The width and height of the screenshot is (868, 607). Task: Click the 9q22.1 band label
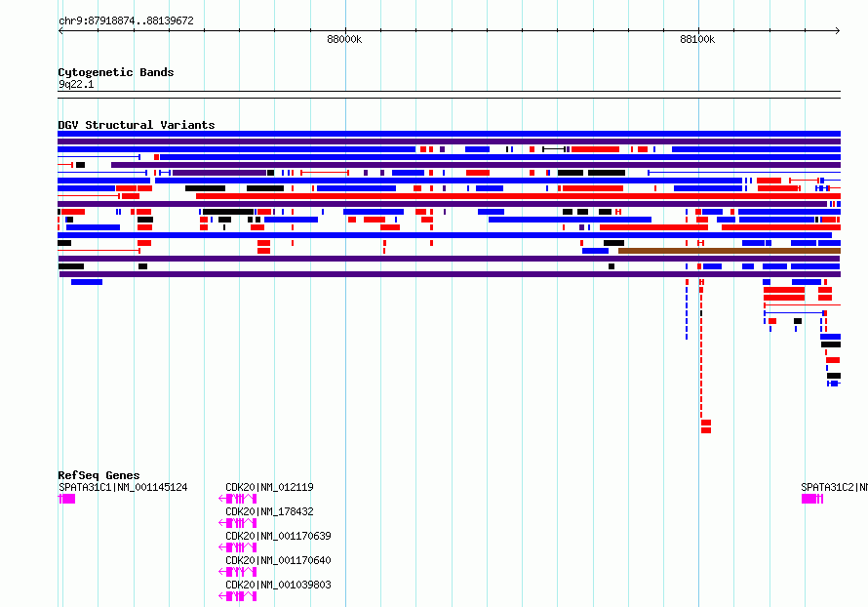click(76, 84)
